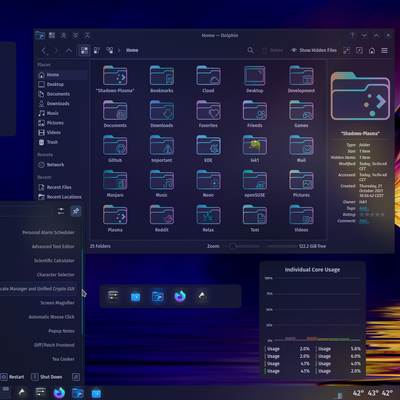Image resolution: width=400 pixels, height=400 pixels.
Task: Select the Mail folder icon
Action: (x=301, y=145)
